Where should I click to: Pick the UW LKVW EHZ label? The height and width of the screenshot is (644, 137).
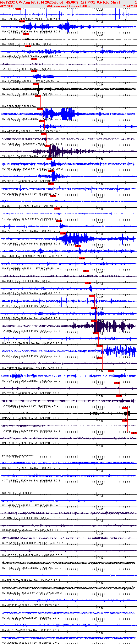(32, 81)
